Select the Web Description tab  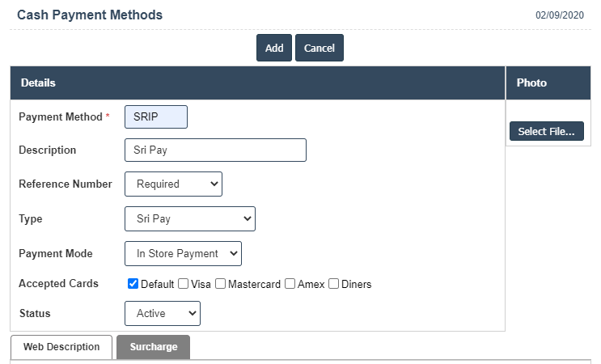61,347
